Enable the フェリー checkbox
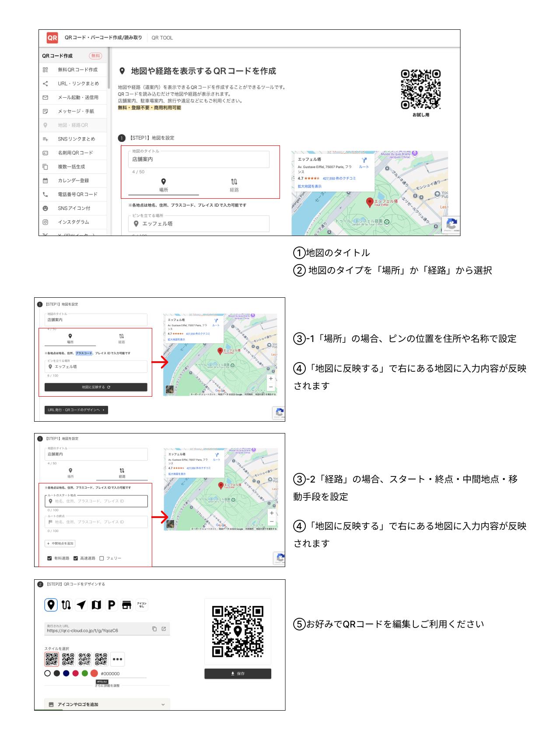 coord(102,558)
